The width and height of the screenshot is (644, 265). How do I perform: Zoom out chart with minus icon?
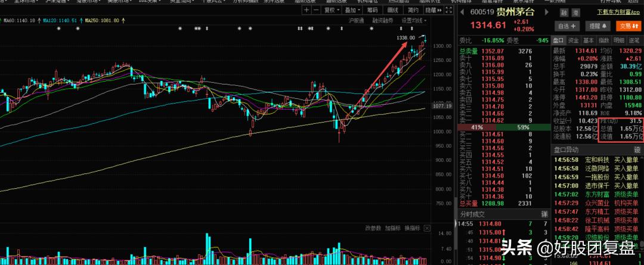click(x=316, y=10)
